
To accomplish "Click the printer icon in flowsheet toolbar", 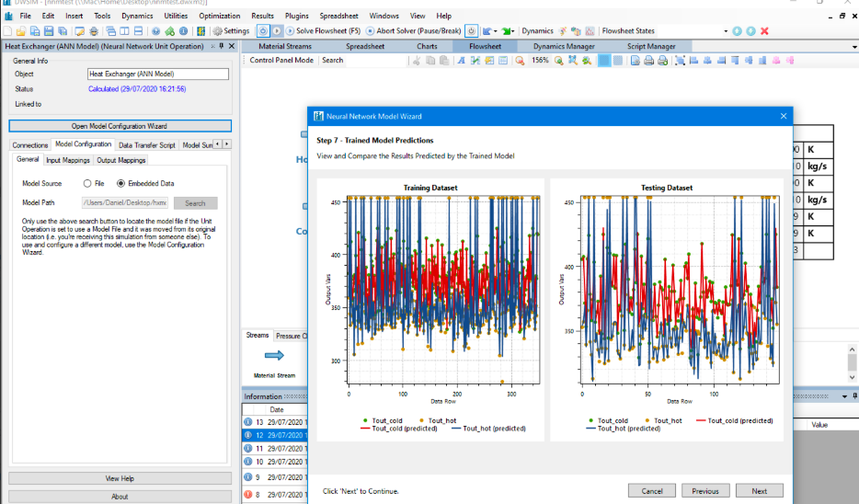I will [x=648, y=61].
